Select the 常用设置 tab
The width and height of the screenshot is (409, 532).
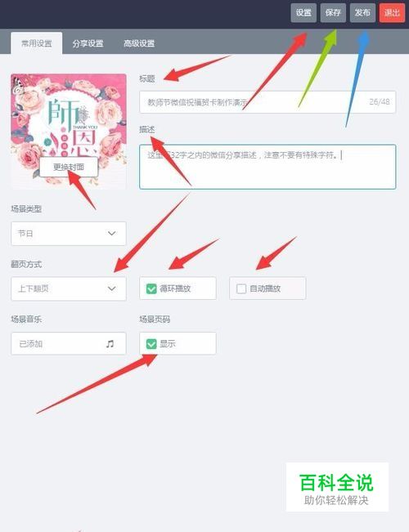point(36,43)
